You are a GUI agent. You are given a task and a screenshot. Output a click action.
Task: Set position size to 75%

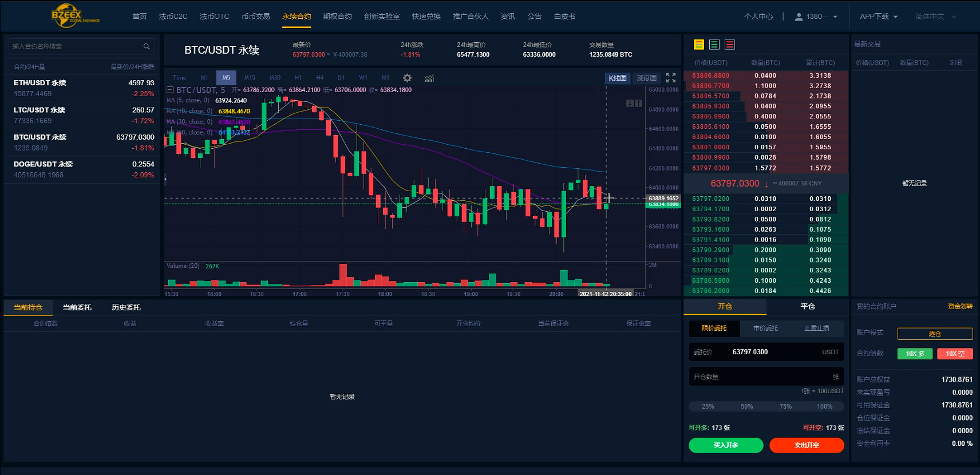(x=786, y=406)
